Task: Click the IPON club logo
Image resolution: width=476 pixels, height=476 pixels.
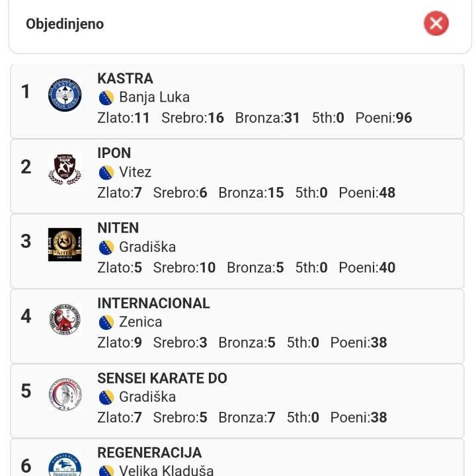Action: tap(65, 169)
